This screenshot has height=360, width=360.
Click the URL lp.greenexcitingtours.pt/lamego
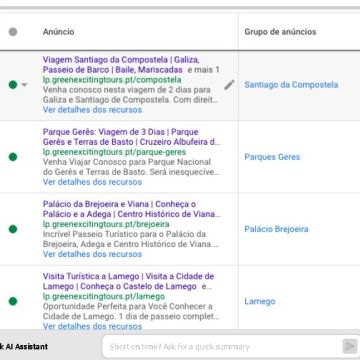(104, 296)
